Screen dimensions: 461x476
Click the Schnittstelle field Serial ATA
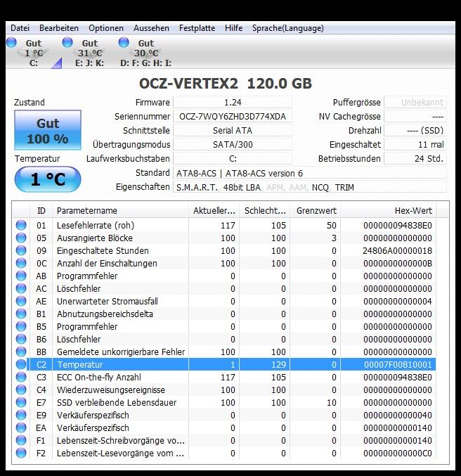(233, 130)
